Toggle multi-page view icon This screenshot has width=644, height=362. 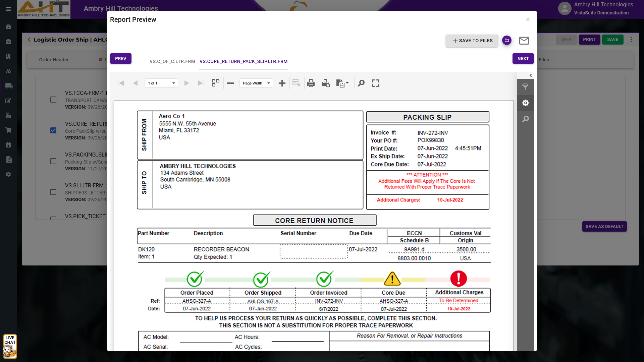click(x=215, y=83)
